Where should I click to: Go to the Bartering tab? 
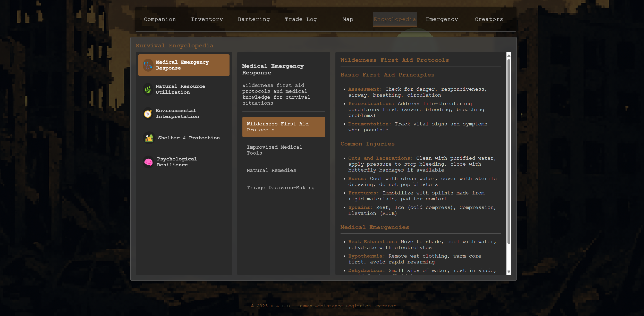click(254, 19)
